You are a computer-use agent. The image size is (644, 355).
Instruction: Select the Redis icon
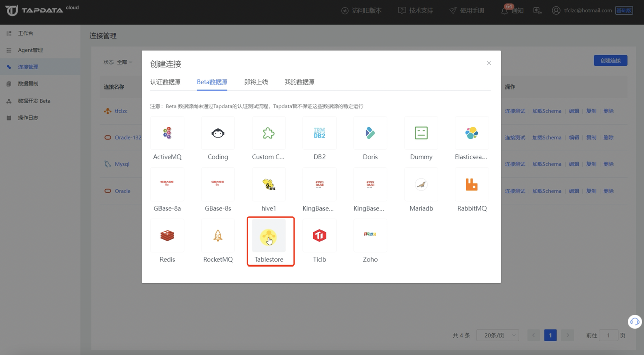click(x=167, y=235)
